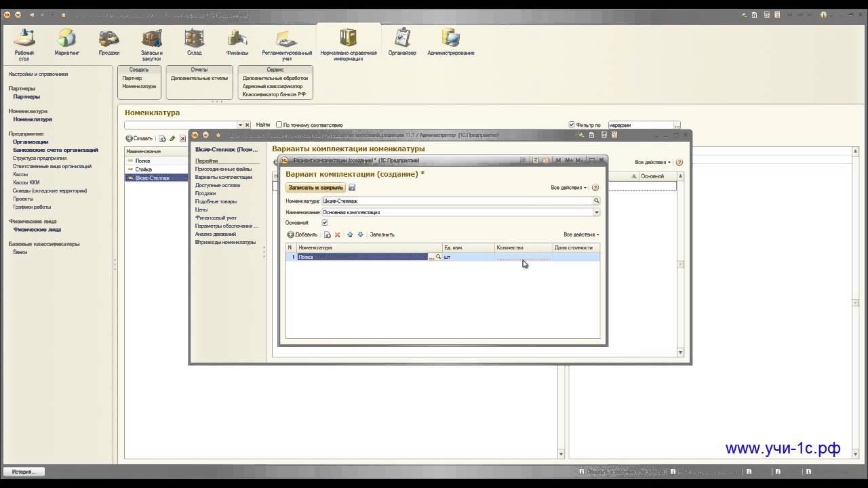Open Партнеры in the left sidebar
This screenshot has height=488, width=868.
26,97
